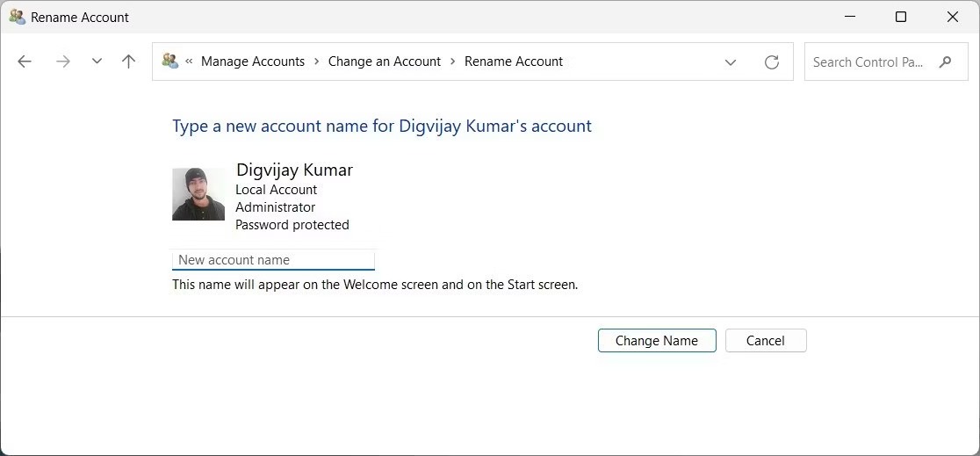980x456 pixels.
Task: Maximize the Rename Account window
Action: point(901,17)
